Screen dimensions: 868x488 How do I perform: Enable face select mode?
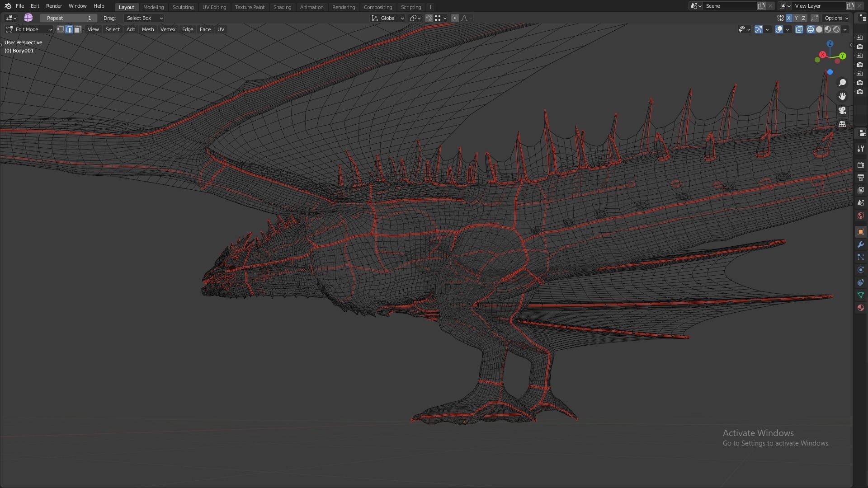[78, 29]
